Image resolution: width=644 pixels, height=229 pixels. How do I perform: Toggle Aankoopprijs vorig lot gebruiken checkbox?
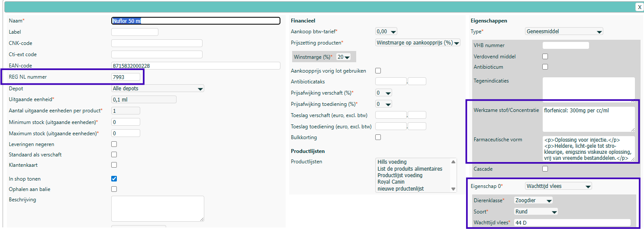point(378,71)
